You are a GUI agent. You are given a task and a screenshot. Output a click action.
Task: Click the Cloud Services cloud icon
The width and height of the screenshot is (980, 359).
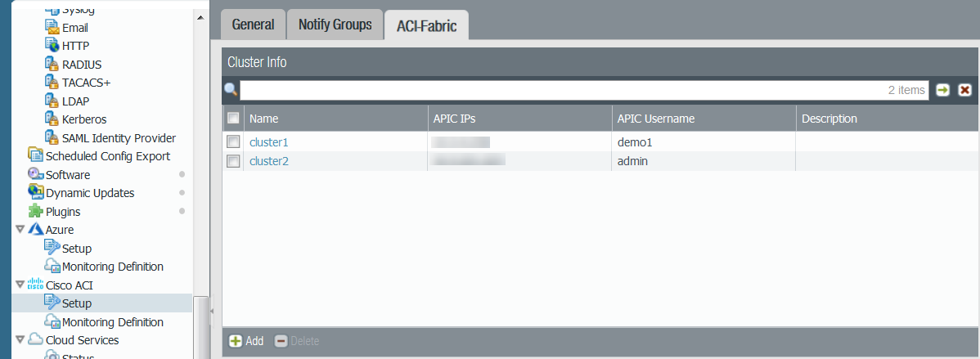pos(36,339)
